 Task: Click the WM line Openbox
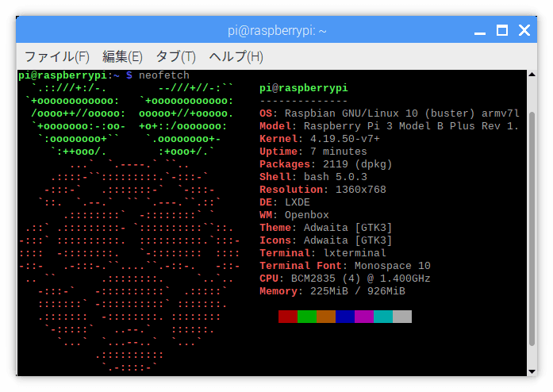(x=294, y=215)
